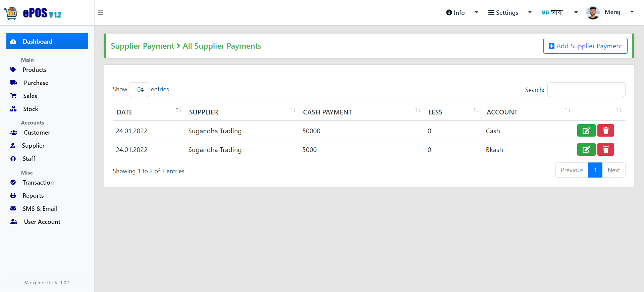This screenshot has width=644, height=292.
Task: Click the Add Supplier Payment button
Action: coord(585,46)
